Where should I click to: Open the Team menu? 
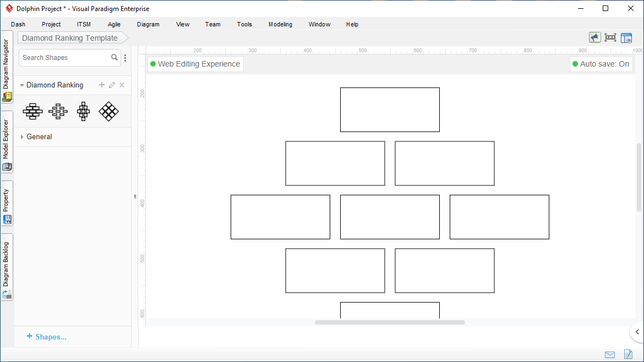tap(213, 24)
